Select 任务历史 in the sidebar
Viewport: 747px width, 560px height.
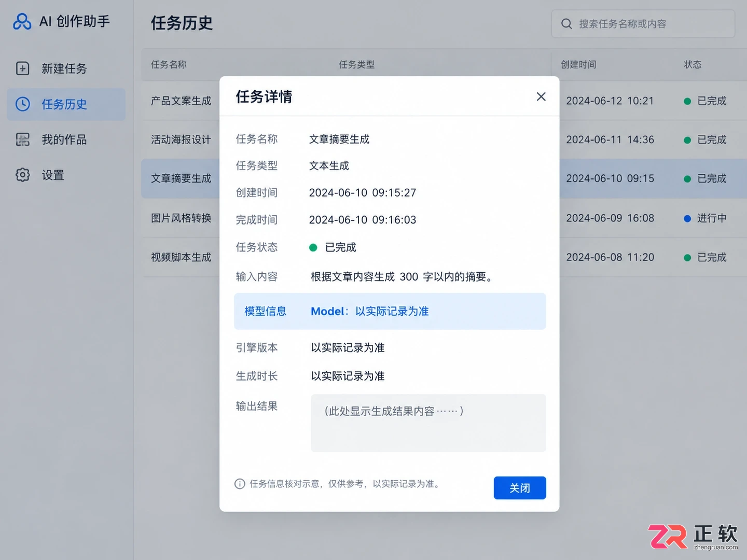click(x=66, y=104)
